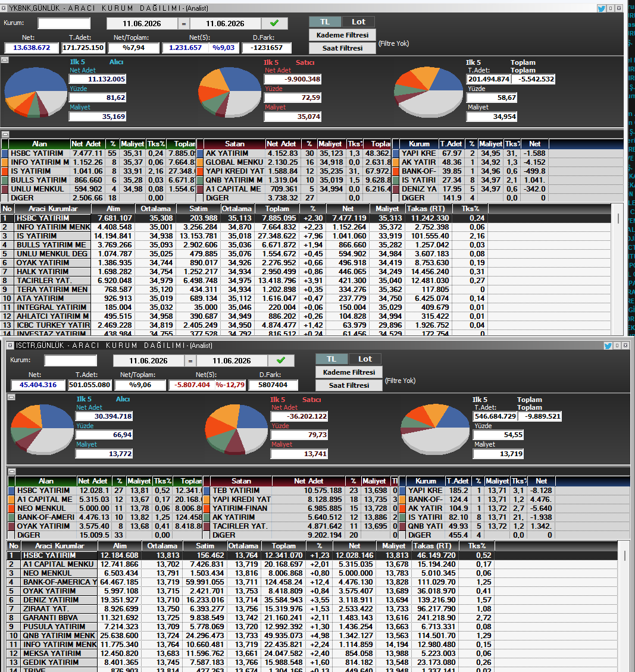Select ICBC TURKEY YATIR row in YKBNK list
Viewport: 635px width, 672px height.
pos(306,325)
